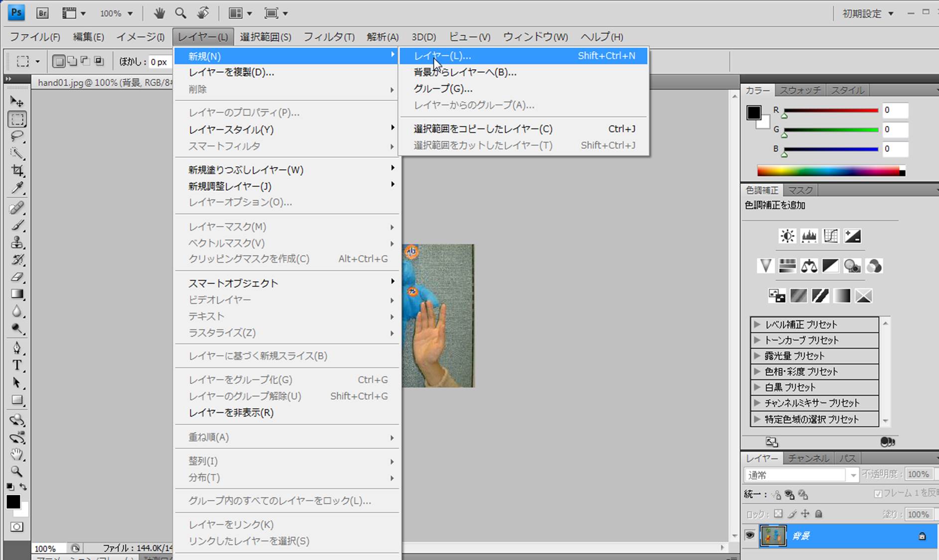Switch to the チャンネル tab
The height and width of the screenshot is (560, 939).
(x=808, y=458)
